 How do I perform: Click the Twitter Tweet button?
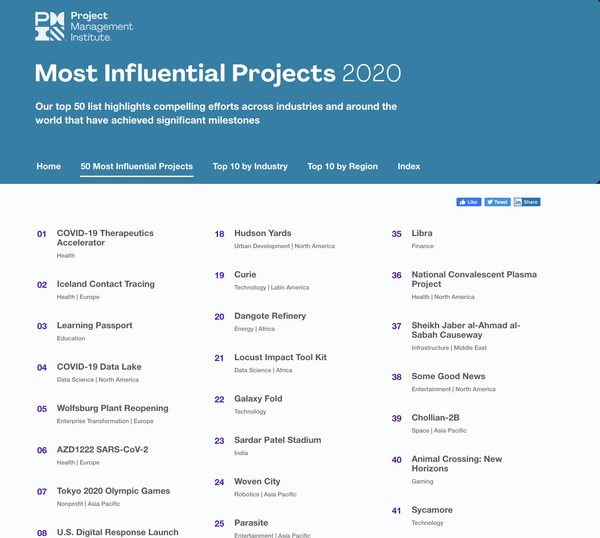[x=497, y=202]
